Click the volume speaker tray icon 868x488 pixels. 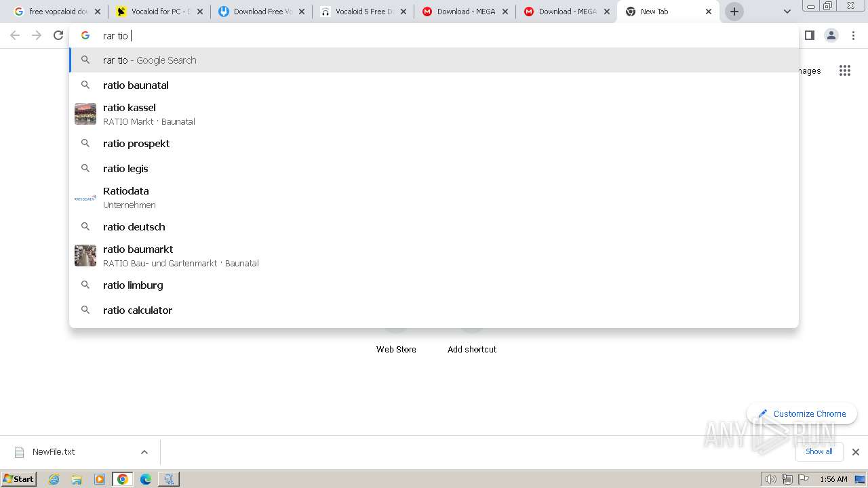click(x=770, y=479)
